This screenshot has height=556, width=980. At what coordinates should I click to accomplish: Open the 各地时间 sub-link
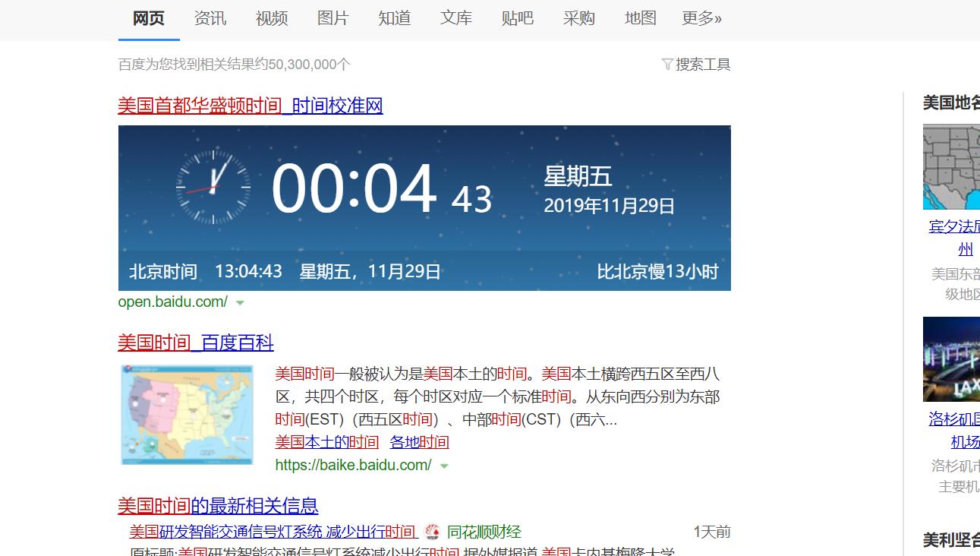point(419,442)
